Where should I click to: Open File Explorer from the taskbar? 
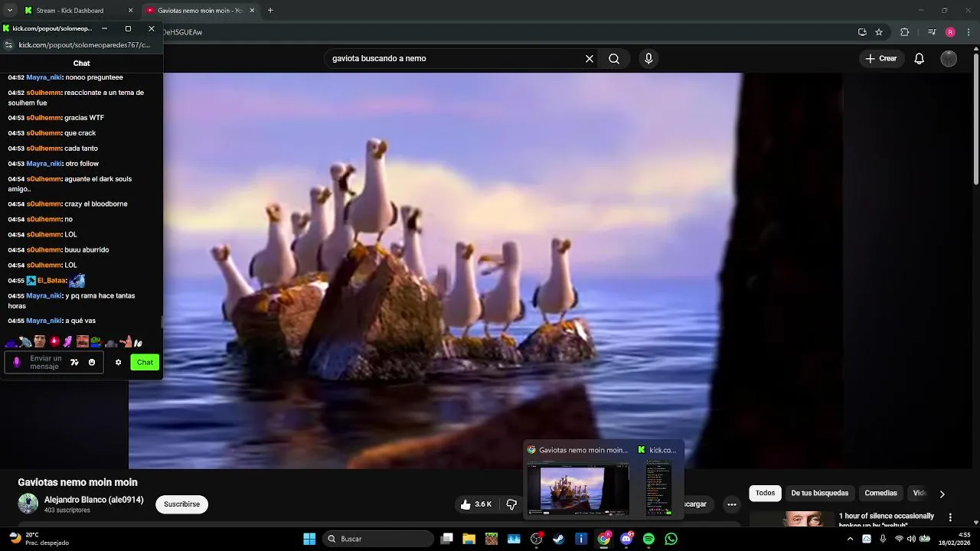469,539
